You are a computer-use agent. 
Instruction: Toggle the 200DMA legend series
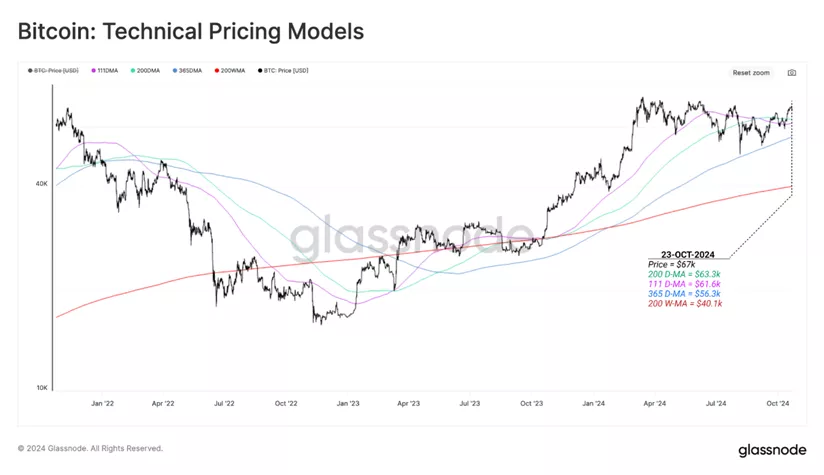point(146,70)
